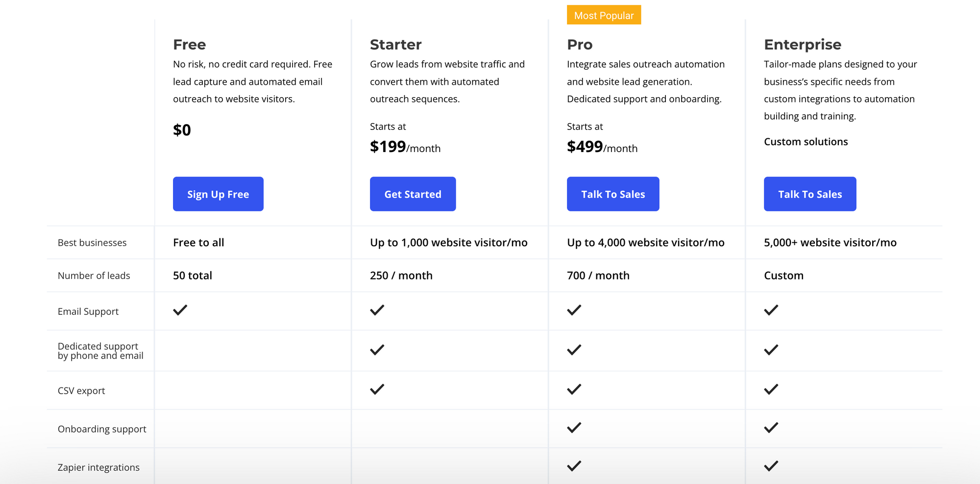Viewport: 980px width, 484px height.
Task: Click Enterprise Zapier integrations checkmark
Action: coord(771,466)
